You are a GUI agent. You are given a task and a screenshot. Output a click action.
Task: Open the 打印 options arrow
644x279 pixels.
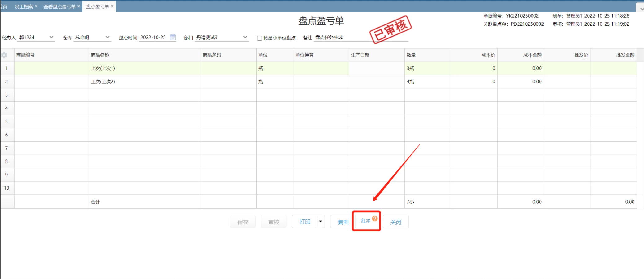(x=320, y=221)
